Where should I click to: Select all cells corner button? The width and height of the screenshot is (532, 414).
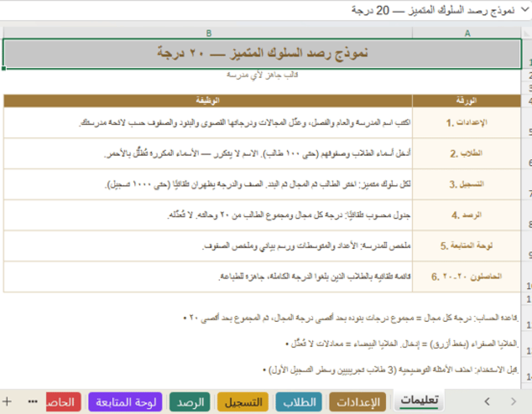526,33
